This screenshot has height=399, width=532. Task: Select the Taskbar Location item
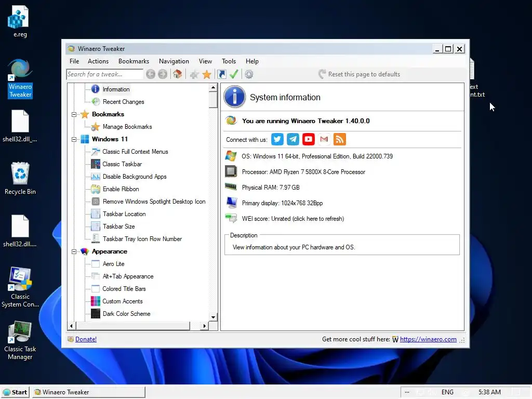(x=124, y=214)
